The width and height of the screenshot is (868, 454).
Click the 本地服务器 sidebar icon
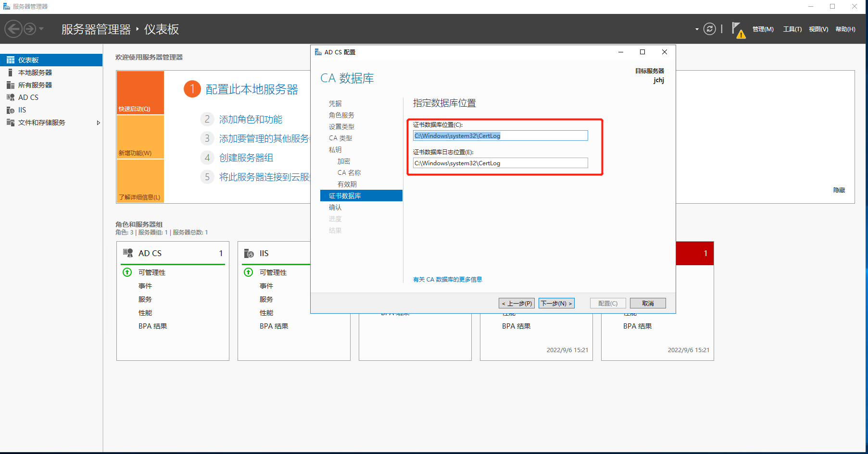[10, 73]
